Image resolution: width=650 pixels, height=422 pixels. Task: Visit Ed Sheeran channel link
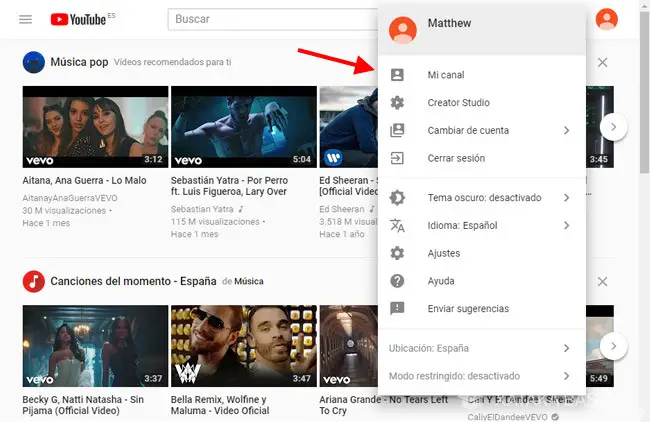coord(342,209)
